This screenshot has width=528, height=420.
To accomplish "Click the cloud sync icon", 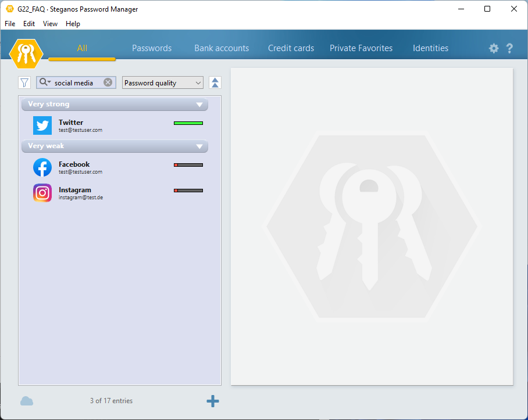I will pos(27,401).
